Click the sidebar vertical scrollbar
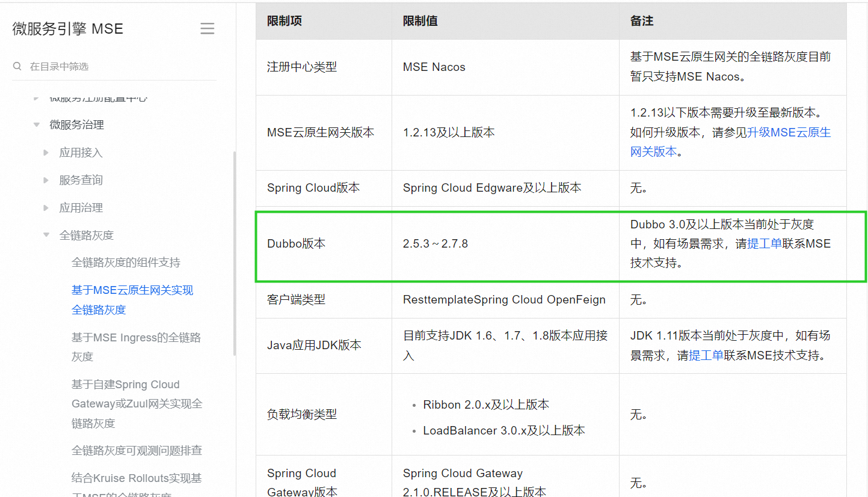The image size is (868, 497). point(234,252)
